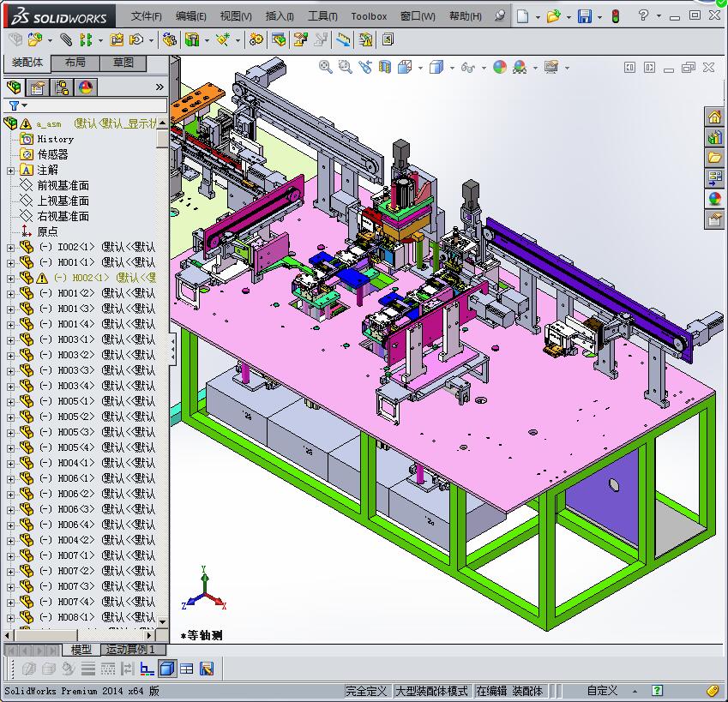The image size is (728, 702).
Task: Switch to the 运动算例1 tab
Action: click(132, 649)
